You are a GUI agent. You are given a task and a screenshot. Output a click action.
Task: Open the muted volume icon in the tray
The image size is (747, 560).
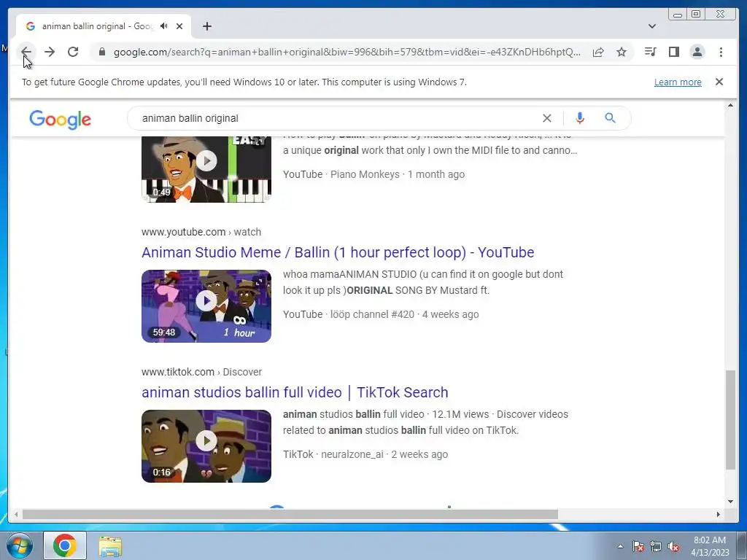coord(673,546)
